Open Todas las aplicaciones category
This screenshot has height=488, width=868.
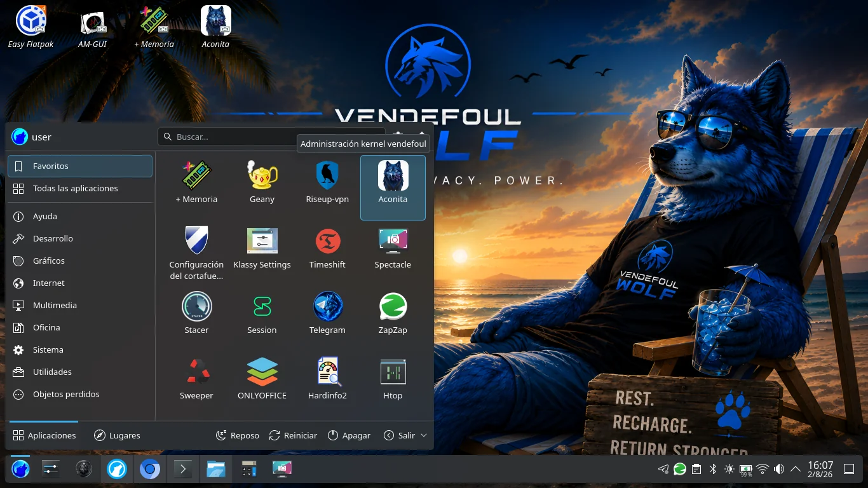click(80, 188)
